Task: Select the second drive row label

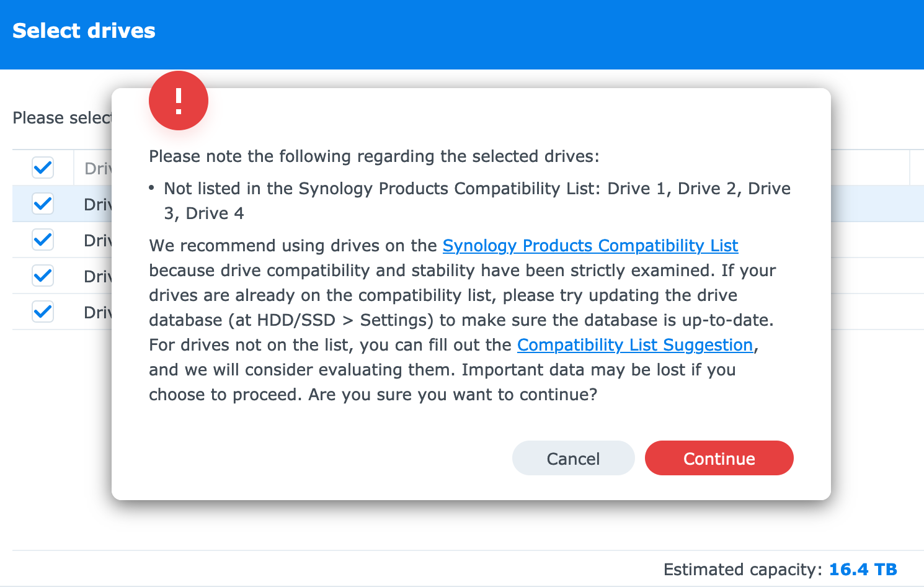Action: point(98,240)
